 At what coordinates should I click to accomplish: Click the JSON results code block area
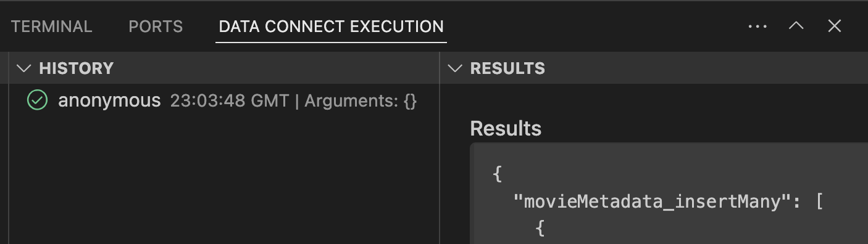669,193
